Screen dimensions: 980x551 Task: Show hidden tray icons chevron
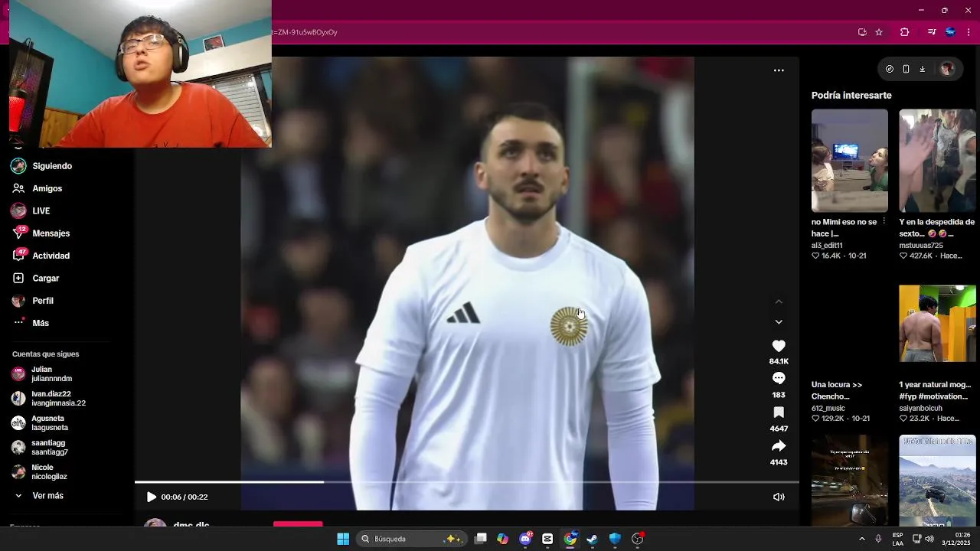861,539
